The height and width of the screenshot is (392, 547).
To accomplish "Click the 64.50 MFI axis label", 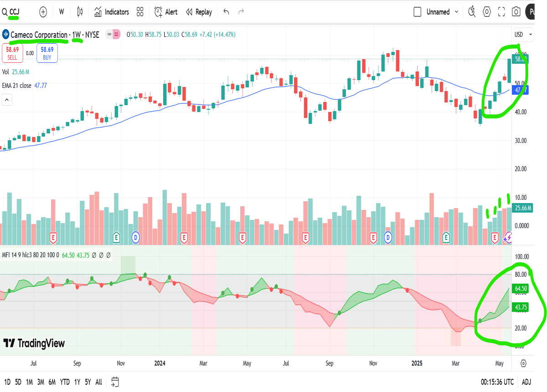I will pyautogui.click(x=521, y=289).
